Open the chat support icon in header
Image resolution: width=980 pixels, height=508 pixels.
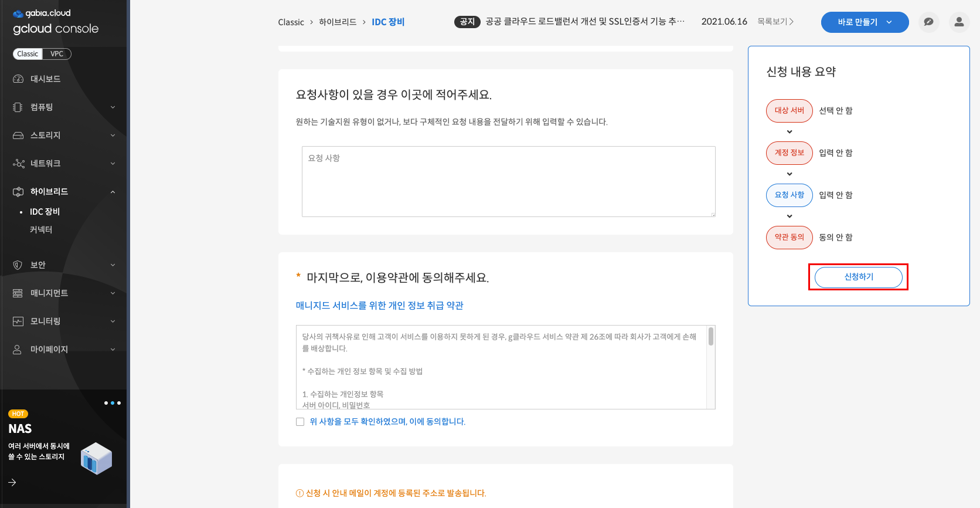click(928, 22)
